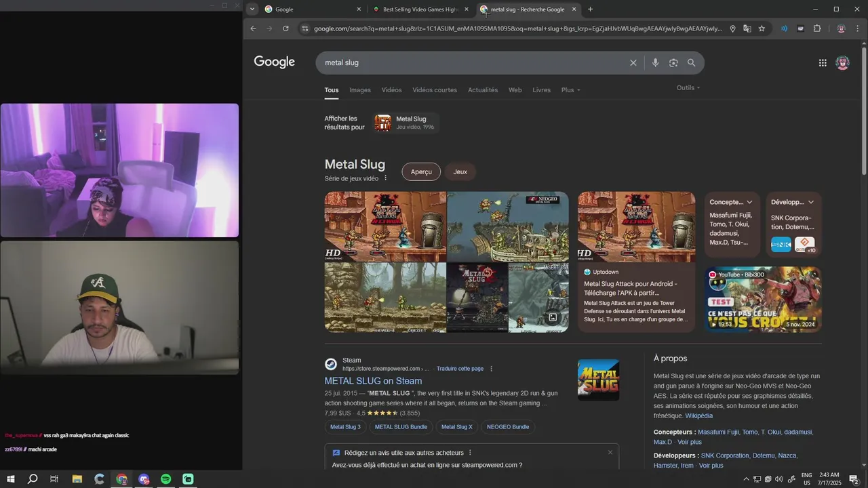Open options beside 'Rédigez un avis utile'

tap(470, 453)
